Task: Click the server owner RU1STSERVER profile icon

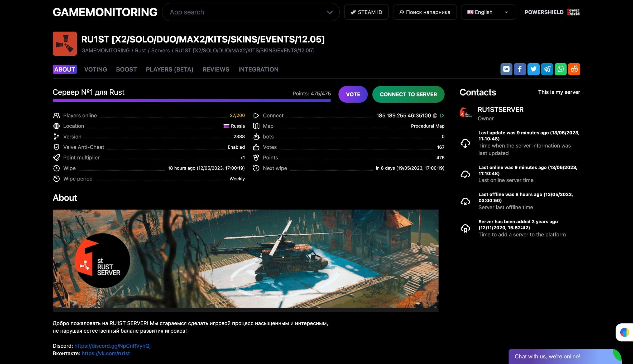Action: 466,113
